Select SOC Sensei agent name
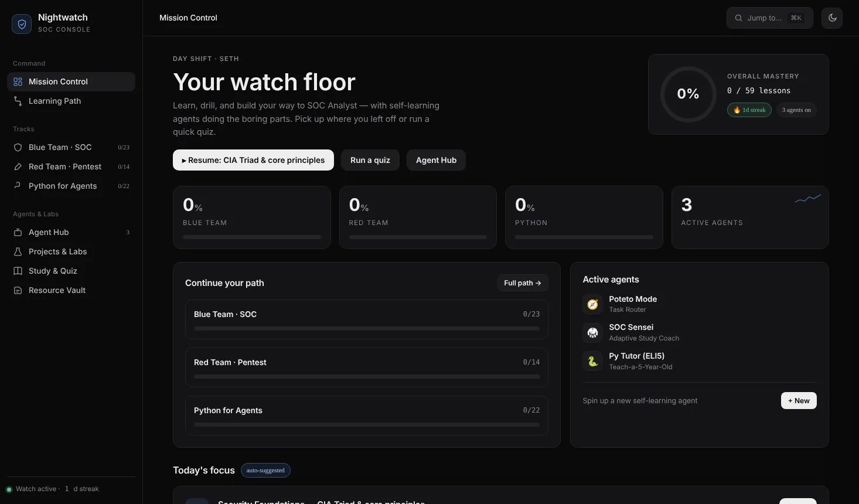 coord(631,328)
